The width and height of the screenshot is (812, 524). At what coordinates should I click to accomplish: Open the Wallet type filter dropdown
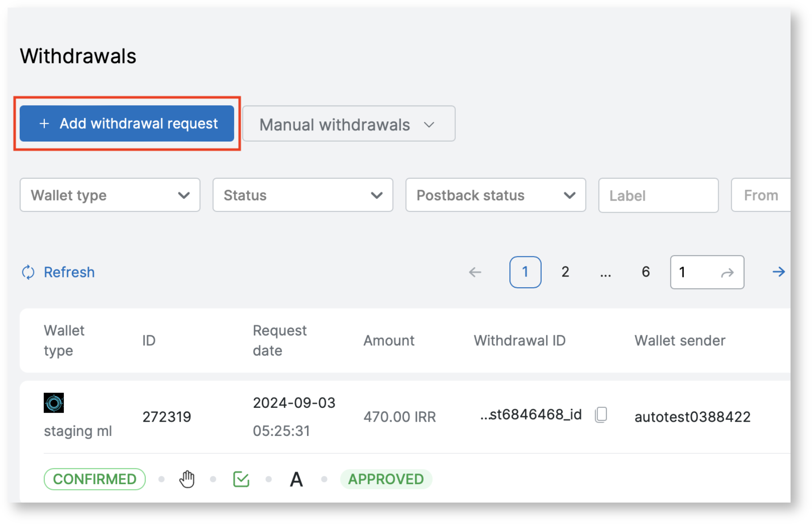point(110,195)
